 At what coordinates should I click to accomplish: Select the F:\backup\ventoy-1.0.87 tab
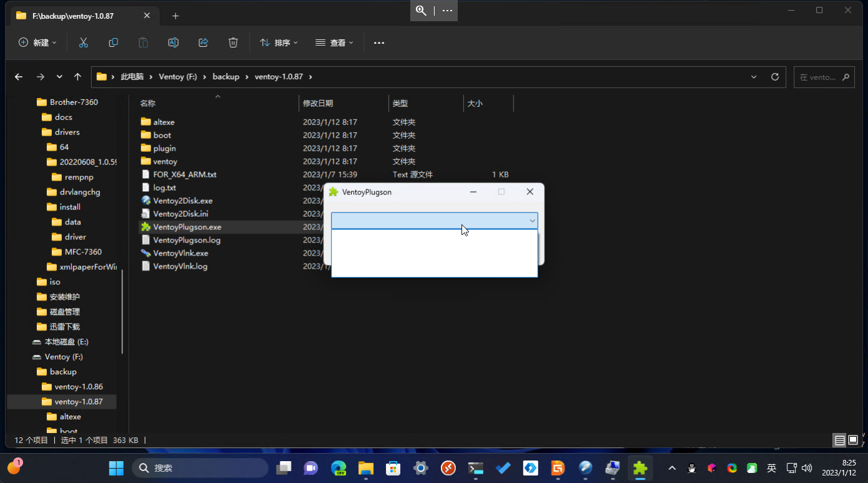pyautogui.click(x=82, y=16)
